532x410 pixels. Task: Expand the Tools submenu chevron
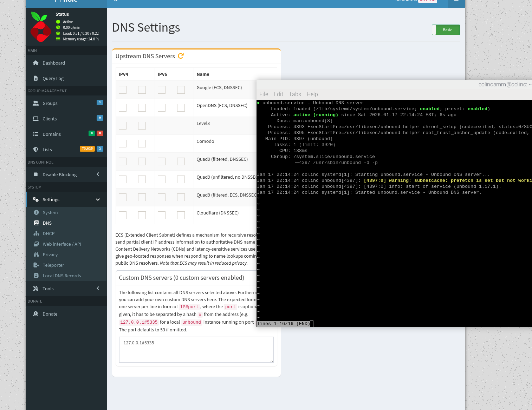point(98,289)
